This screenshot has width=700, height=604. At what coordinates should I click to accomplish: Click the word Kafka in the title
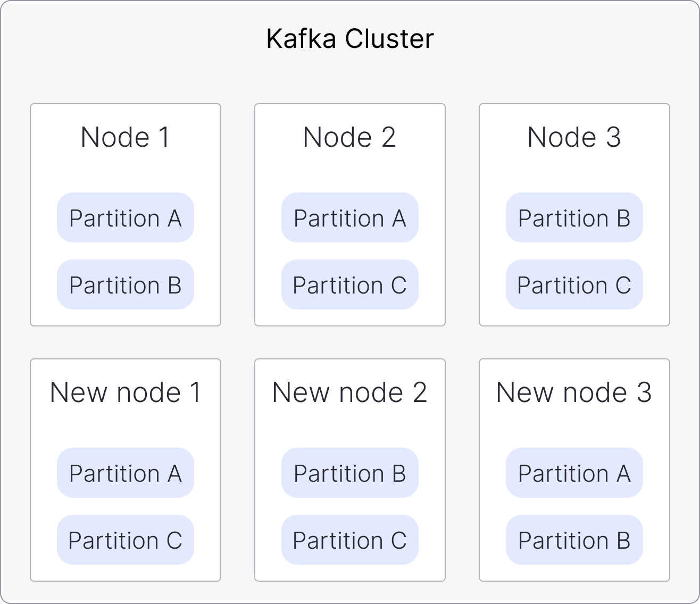[x=302, y=39]
